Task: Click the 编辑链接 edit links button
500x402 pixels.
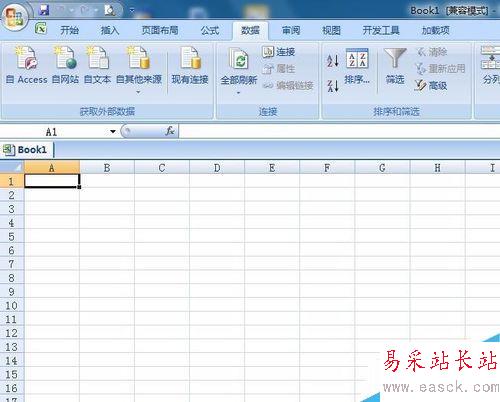Action: [288, 86]
